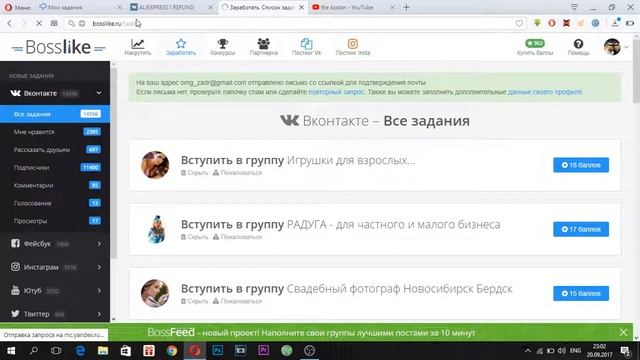Screen dimensions: 640x360
Task: Hide the Свадебный фотограф task
Action: tap(195, 301)
